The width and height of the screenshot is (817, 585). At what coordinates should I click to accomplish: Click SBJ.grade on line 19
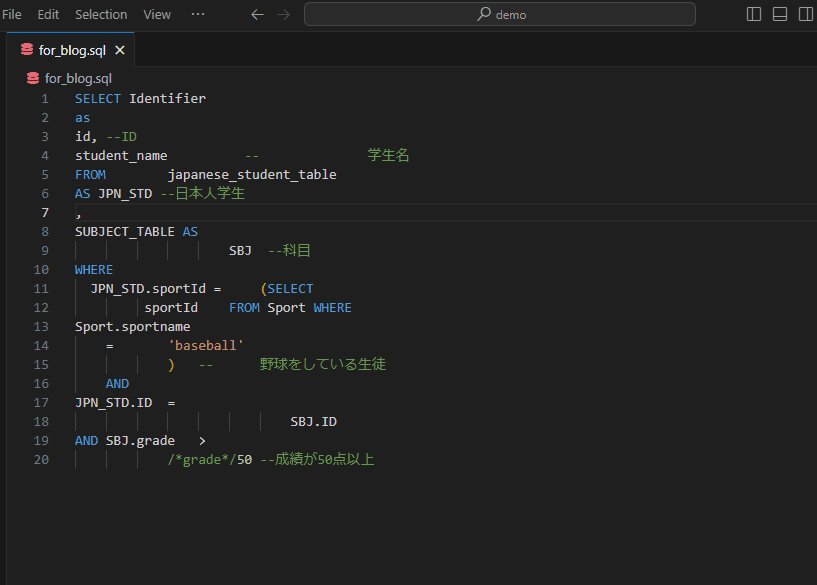[x=140, y=441]
